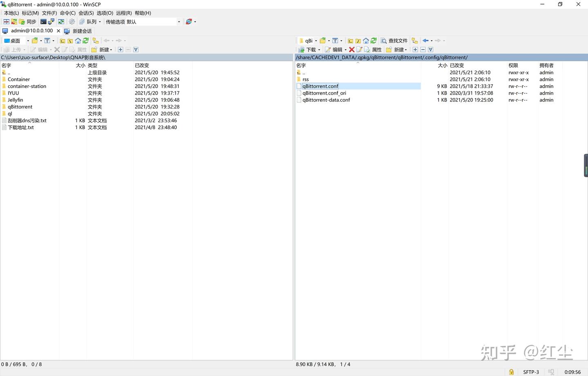Click the remote panel open directory icon
Screen dimensions: 588x376
323,40
